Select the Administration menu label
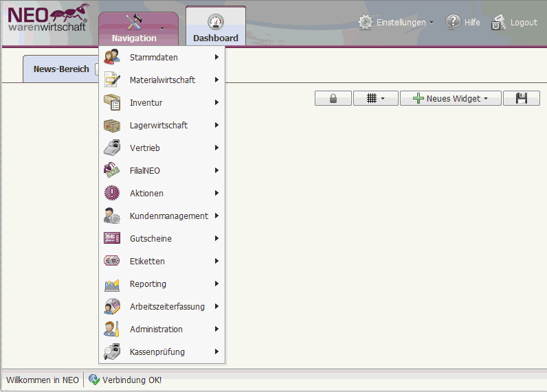The height and width of the screenshot is (392, 547). coord(156,330)
